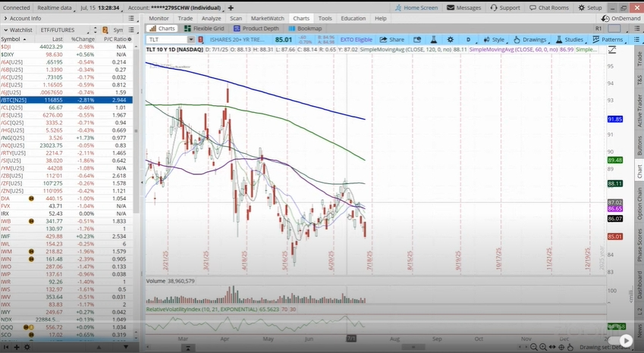This screenshot has width=644, height=353.
Task: Switch to the Tools tab
Action: click(325, 18)
